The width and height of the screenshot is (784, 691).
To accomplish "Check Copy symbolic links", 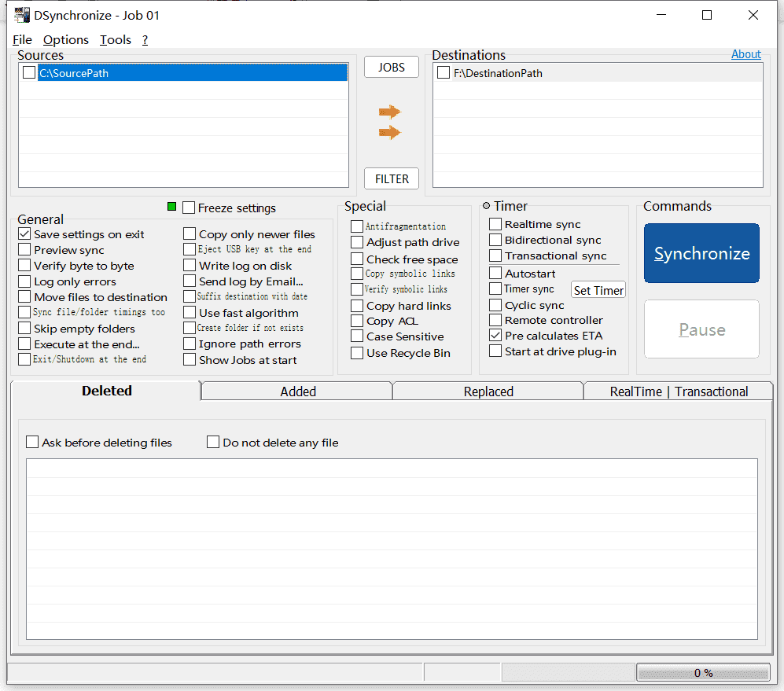I will (x=357, y=274).
